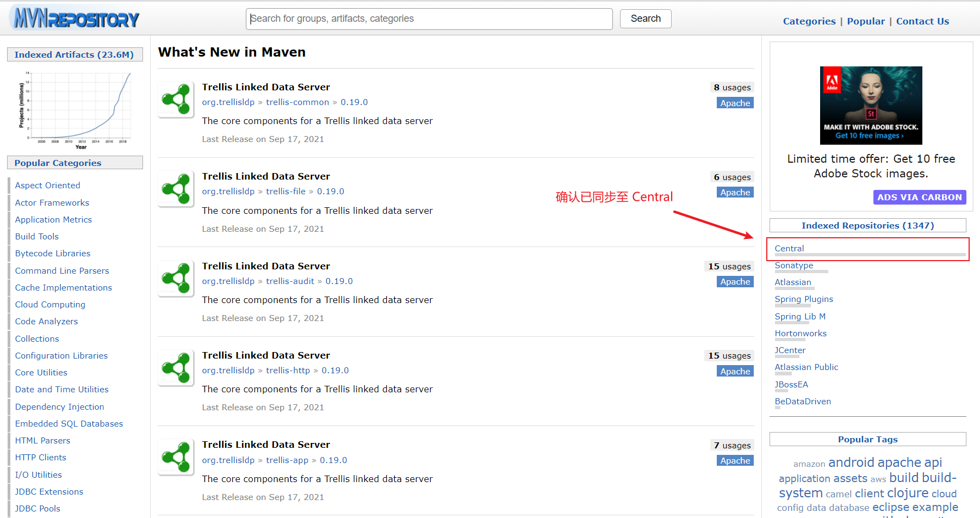Open the Application Metrics category
The width and height of the screenshot is (980, 518).
(53, 220)
